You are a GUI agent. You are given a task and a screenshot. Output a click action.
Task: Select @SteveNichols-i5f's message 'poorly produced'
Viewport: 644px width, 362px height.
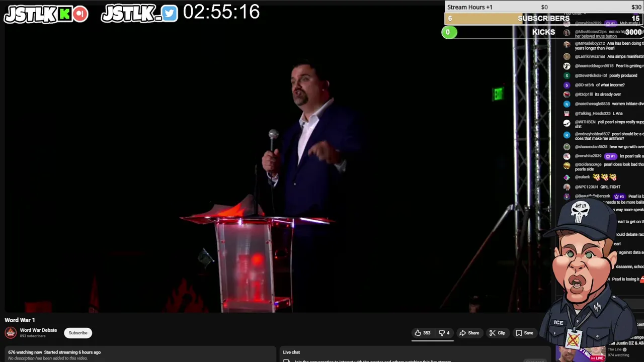tap(623, 75)
